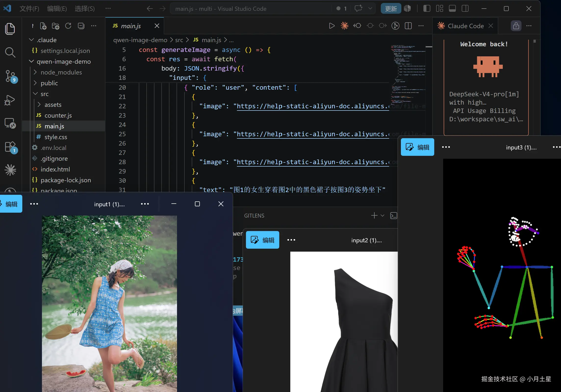Open the 文件(F) menu
Screen dimensions: 561x392
coord(29,9)
